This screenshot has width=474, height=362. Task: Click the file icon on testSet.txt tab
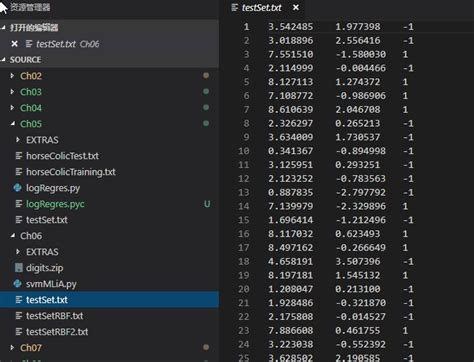click(x=235, y=7)
